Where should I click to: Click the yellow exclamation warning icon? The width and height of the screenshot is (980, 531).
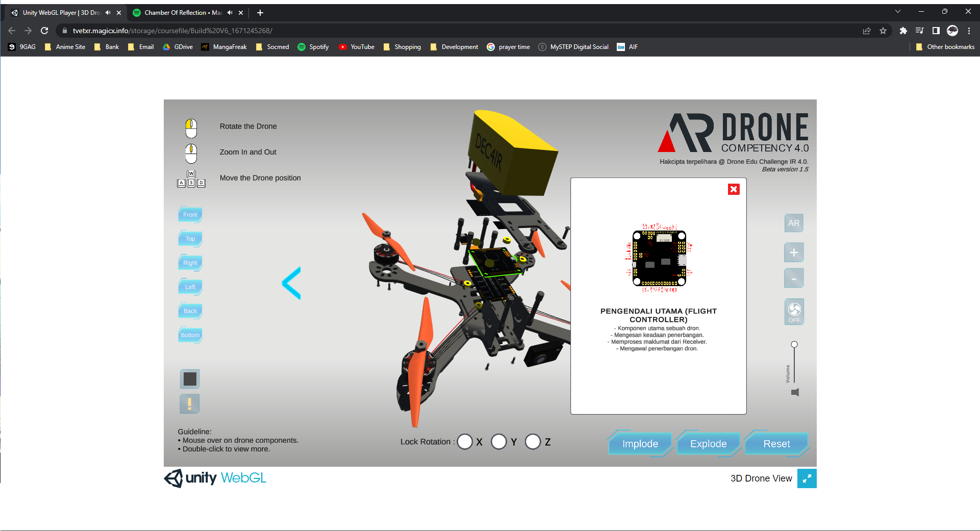click(x=190, y=404)
